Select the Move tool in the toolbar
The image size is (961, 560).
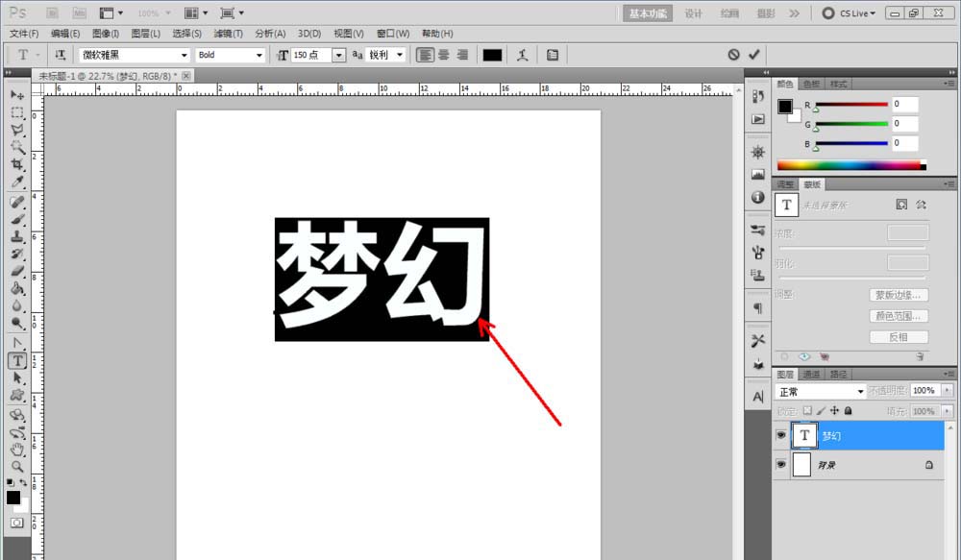[x=17, y=95]
